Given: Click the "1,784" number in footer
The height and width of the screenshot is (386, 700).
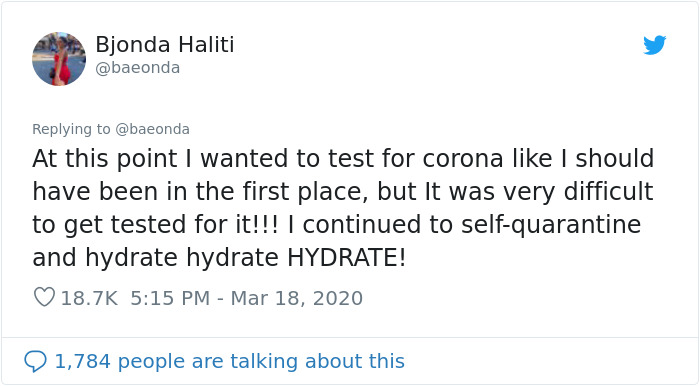Looking at the screenshot, I should pyautogui.click(x=83, y=361).
